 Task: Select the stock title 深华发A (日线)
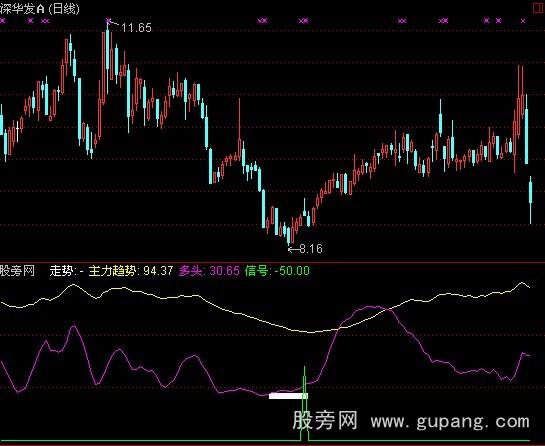coord(40,8)
